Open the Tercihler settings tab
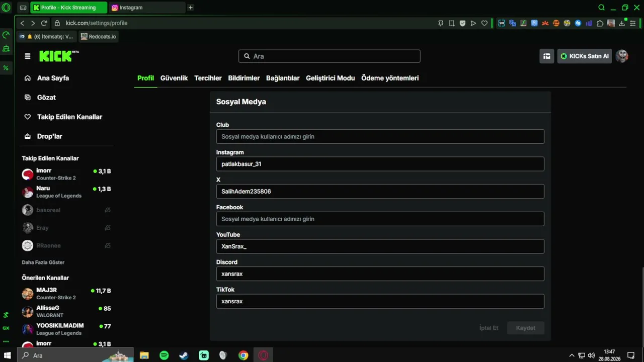 (208, 78)
